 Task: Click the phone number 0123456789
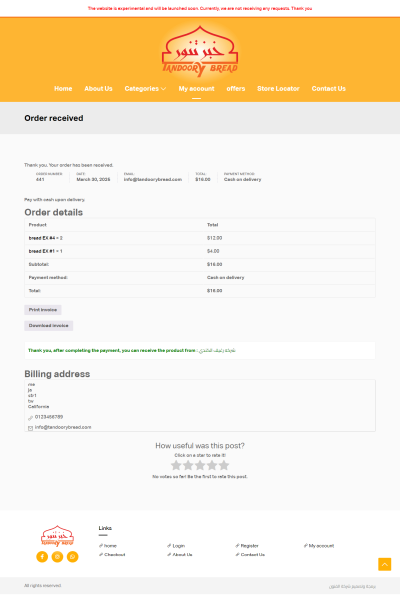click(49, 417)
